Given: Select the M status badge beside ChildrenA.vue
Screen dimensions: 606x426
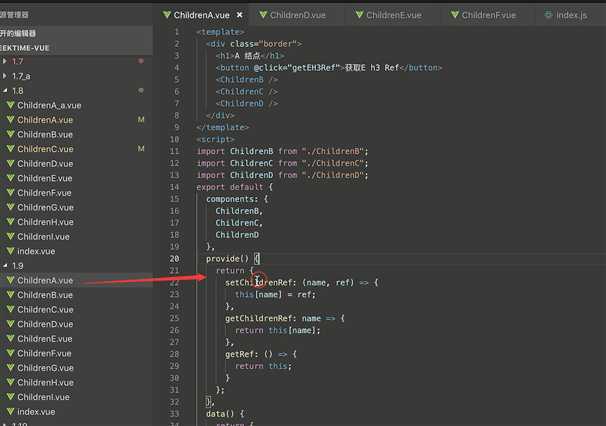Looking at the screenshot, I should [141, 120].
